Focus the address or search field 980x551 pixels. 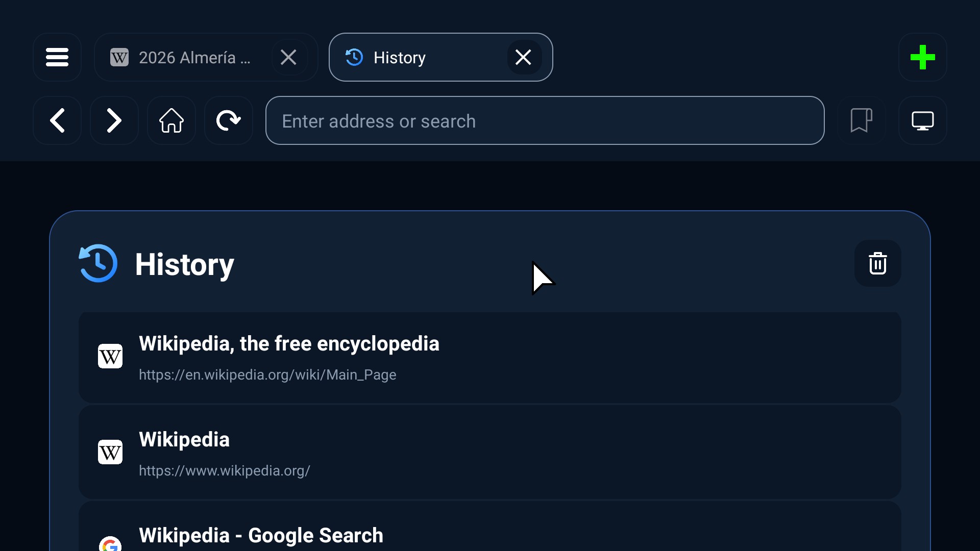pyautogui.click(x=545, y=120)
